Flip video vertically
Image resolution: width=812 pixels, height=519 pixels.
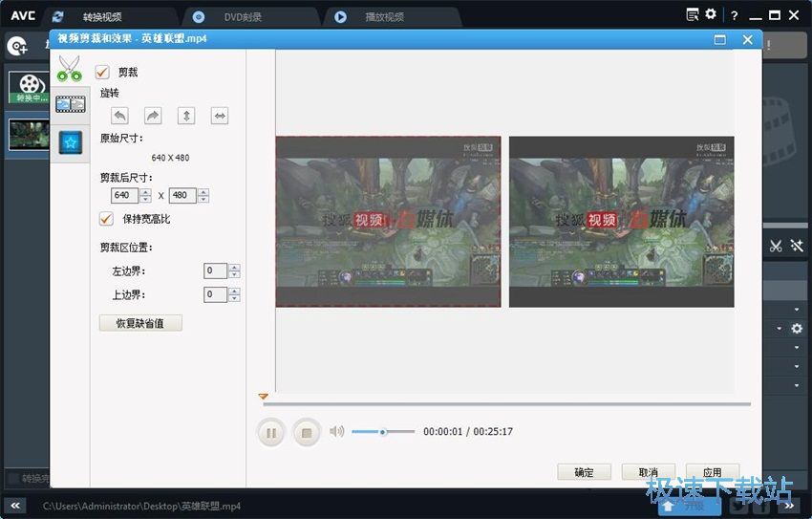186,116
